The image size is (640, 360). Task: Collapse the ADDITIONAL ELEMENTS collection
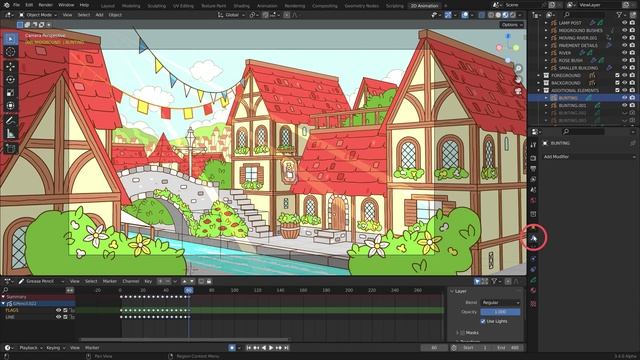coord(539,90)
